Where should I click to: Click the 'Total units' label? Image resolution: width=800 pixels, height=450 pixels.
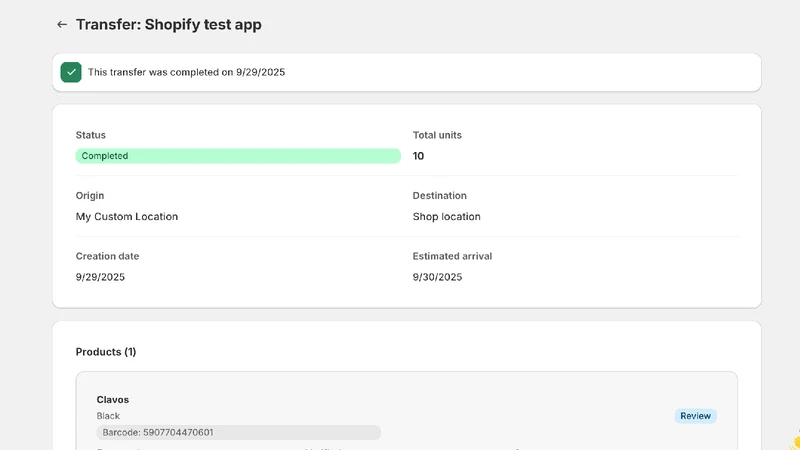coord(437,135)
